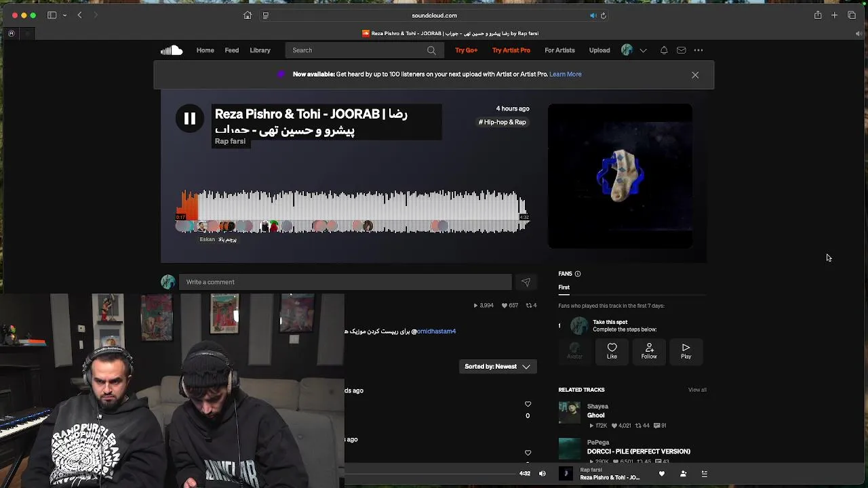Click View all related tracks
The height and width of the screenshot is (488, 868).
[697, 390]
